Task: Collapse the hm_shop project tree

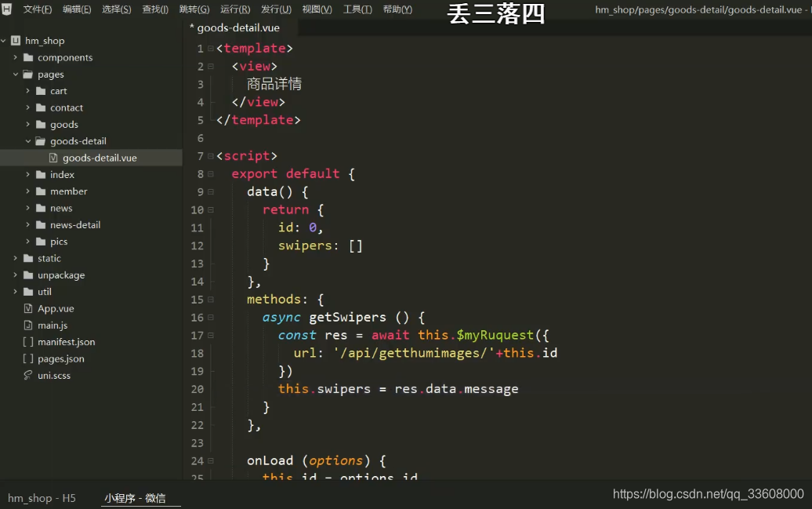Action: click(x=4, y=41)
